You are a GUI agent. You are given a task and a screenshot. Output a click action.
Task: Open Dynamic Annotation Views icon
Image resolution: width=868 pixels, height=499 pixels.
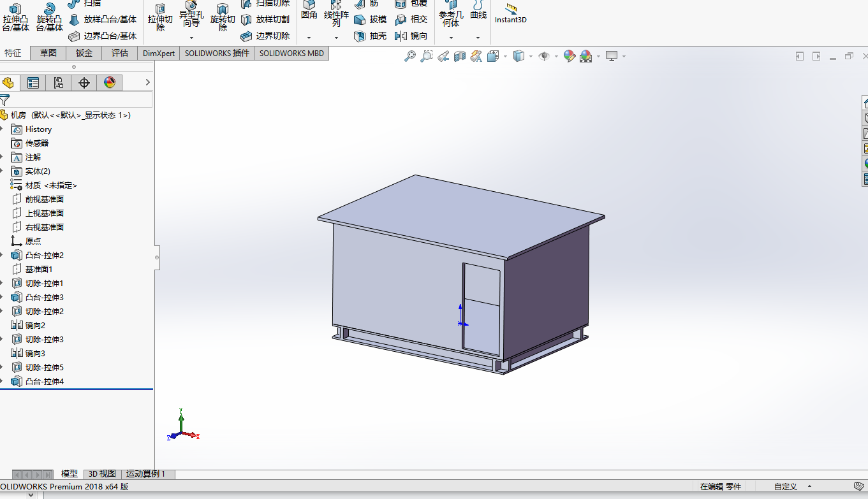pyautogui.click(x=476, y=56)
